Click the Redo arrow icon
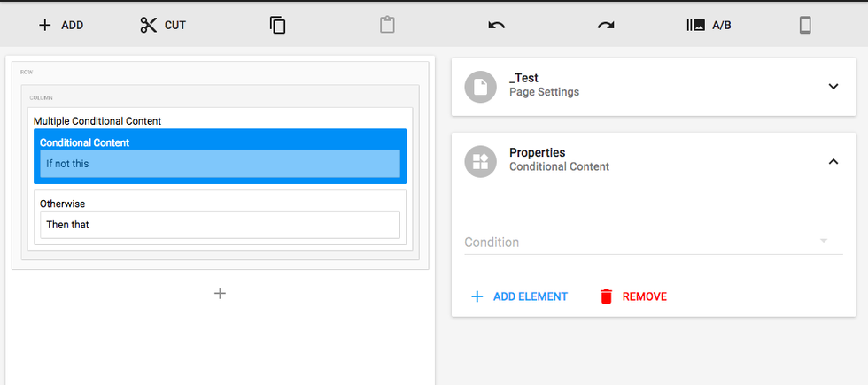This screenshot has height=385, width=868. [606, 25]
